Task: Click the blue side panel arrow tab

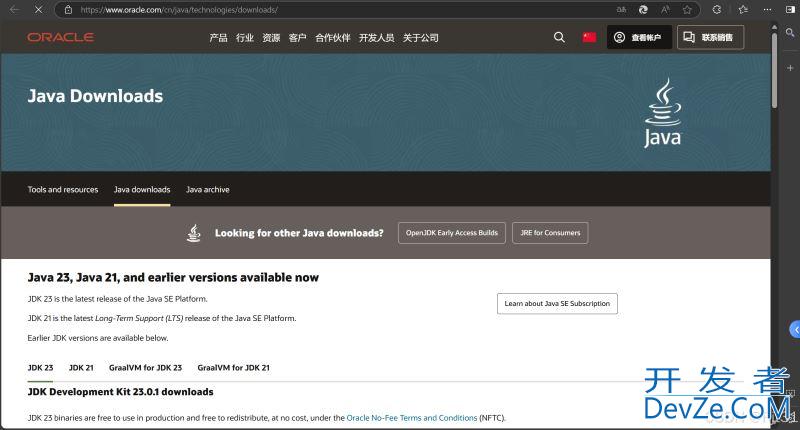Action: pos(795,330)
